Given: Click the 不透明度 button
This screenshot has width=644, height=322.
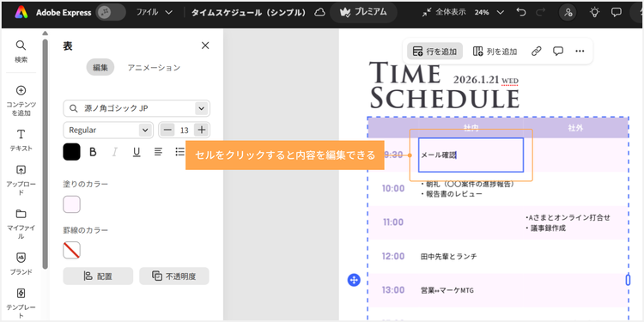Looking at the screenshot, I should 174,276.
